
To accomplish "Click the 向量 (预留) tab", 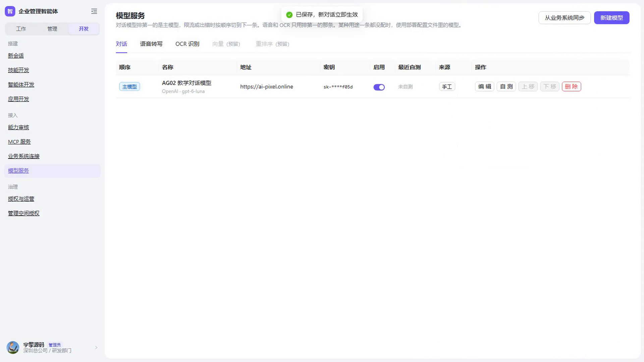I will tap(226, 44).
